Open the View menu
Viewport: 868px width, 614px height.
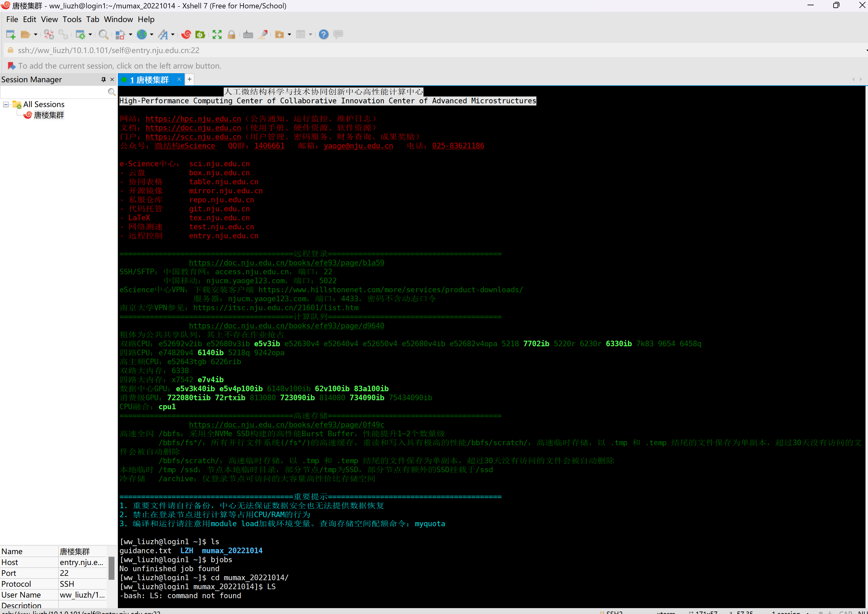(x=49, y=19)
